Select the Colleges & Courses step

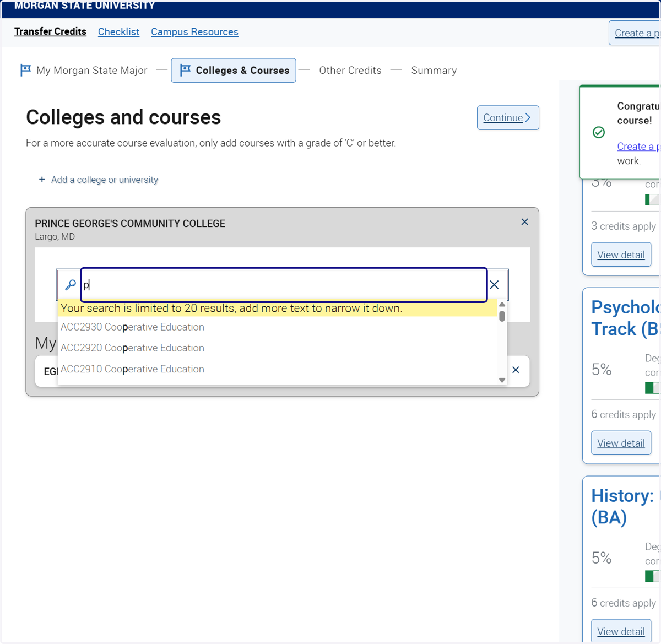click(234, 71)
